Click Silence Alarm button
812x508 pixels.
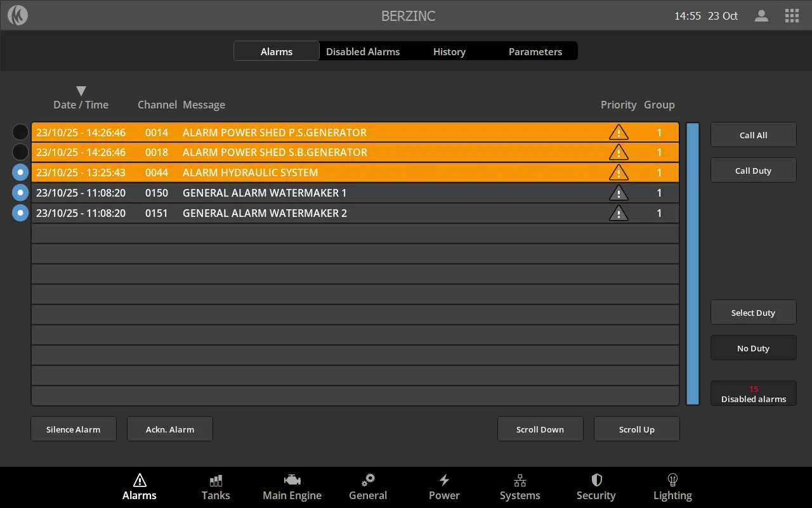[74, 429]
